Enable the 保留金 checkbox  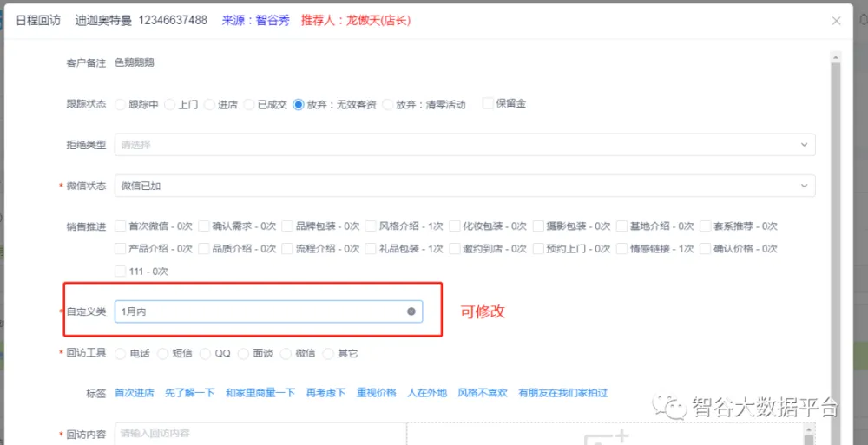488,103
